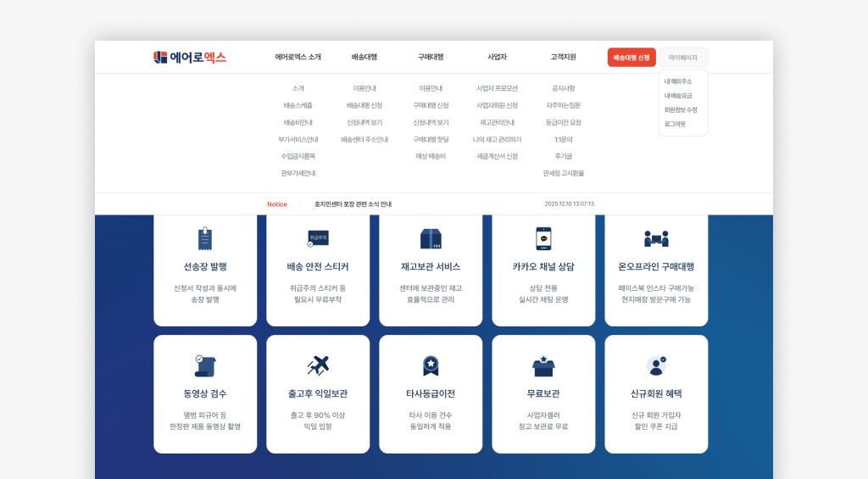The image size is (868, 479).
Task: Open 신청내역 보기 under 구매대행 column
Action: (431, 122)
